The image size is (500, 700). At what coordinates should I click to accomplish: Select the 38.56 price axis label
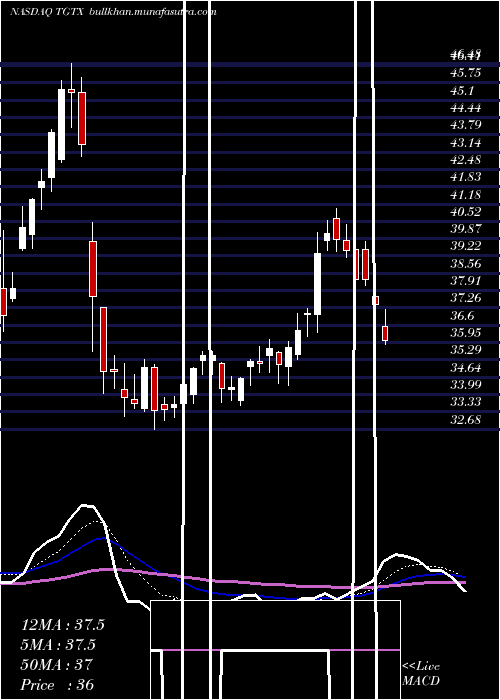(466, 264)
